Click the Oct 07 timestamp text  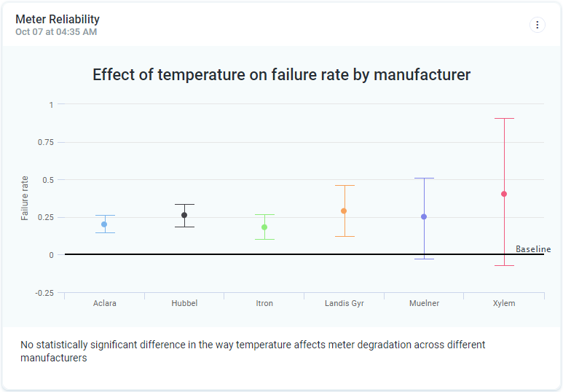click(x=56, y=32)
